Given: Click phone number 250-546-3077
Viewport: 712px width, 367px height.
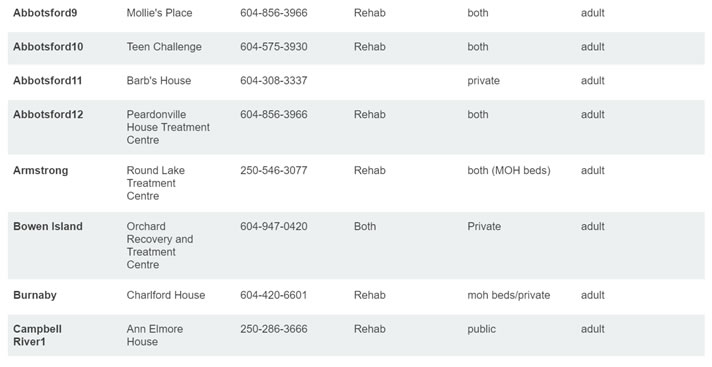Looking at the screenshot, I should [274, 170].
